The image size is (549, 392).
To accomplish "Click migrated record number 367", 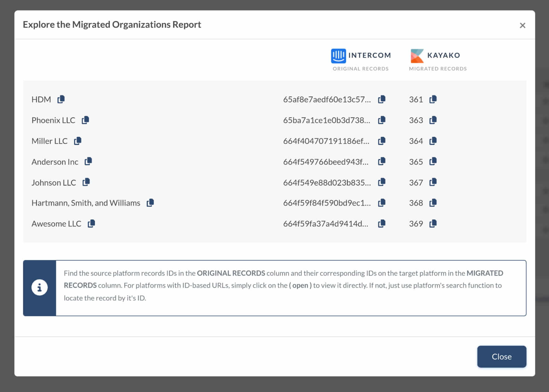I will (416, 182).
